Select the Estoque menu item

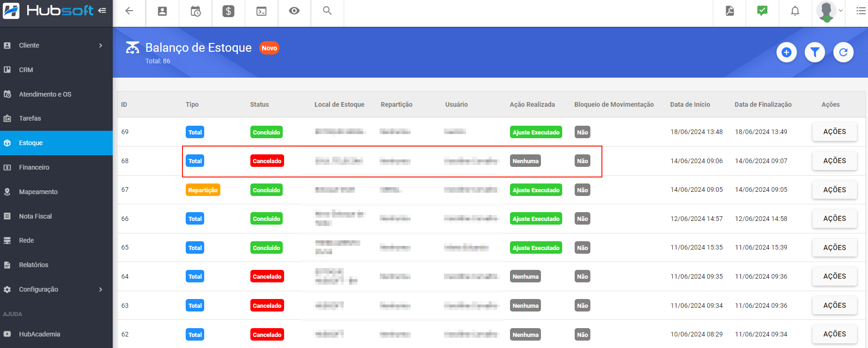(x=56, y=143)
